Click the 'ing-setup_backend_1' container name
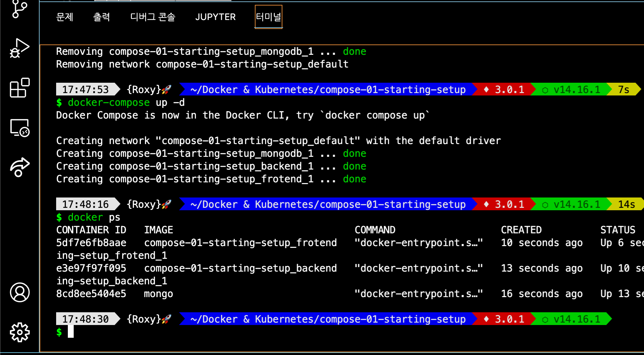Screen dimensions: 644x355 coord(112,281)
